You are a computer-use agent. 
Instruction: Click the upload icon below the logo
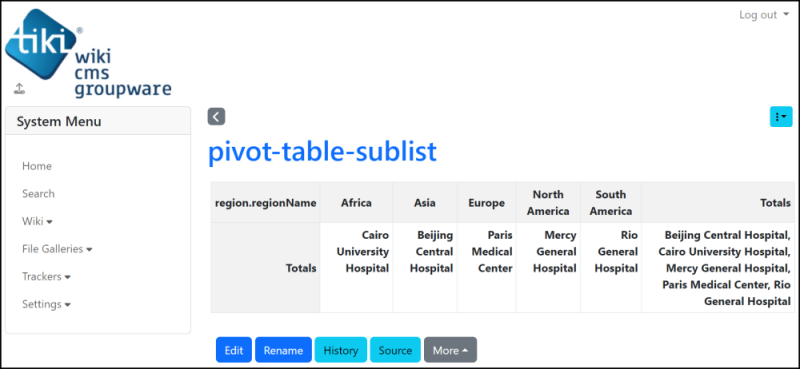[19, 89]
